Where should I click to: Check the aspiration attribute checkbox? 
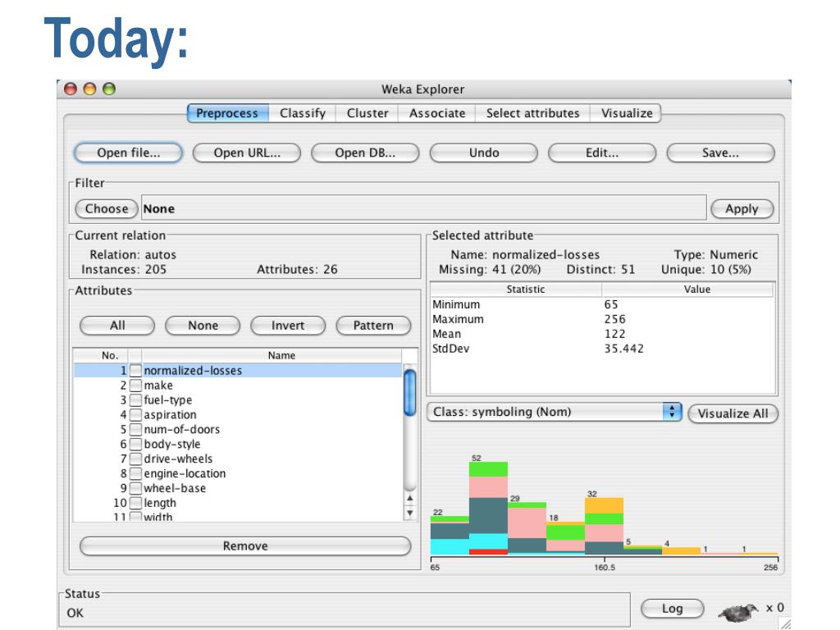tap(135, 414)
